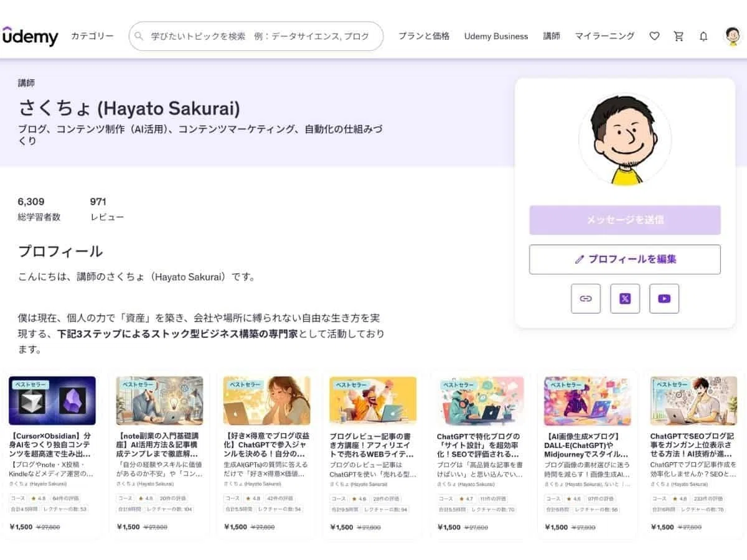
Task: Open the ブログレビュー記事の書き方講座 thumbnail
Action: click(373, 401)
